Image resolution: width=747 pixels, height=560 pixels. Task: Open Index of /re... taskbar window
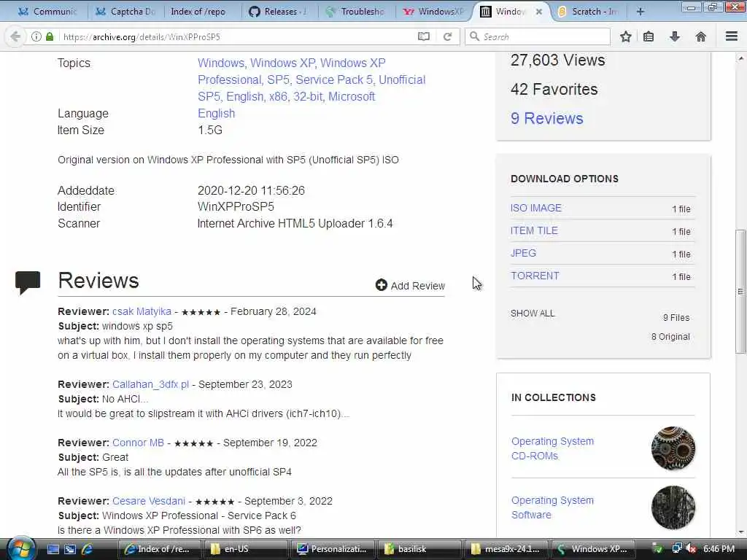coord(159,549)
